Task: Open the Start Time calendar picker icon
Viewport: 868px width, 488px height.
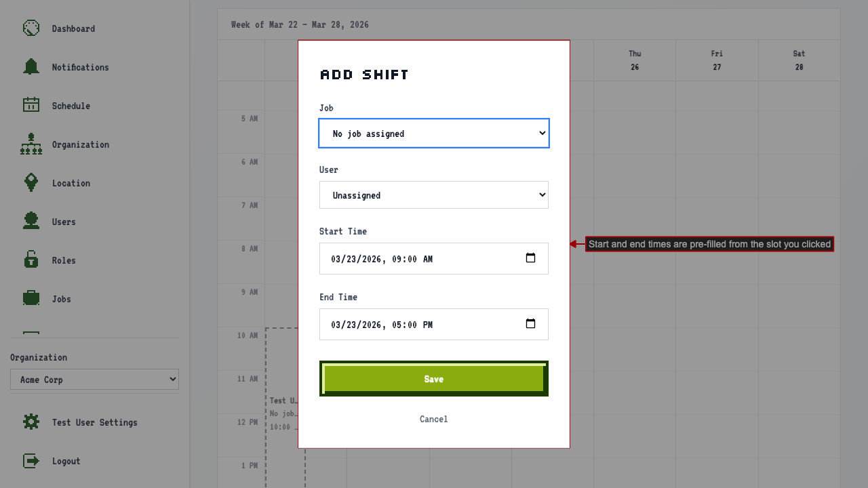Action: (531, 258)
